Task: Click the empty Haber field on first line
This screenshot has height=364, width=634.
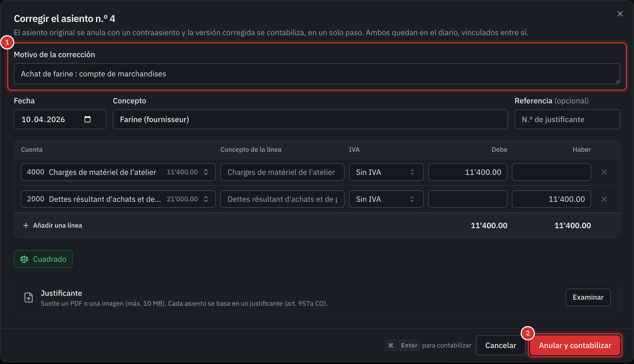Action: pyautogui.click(x=551, y=172)
